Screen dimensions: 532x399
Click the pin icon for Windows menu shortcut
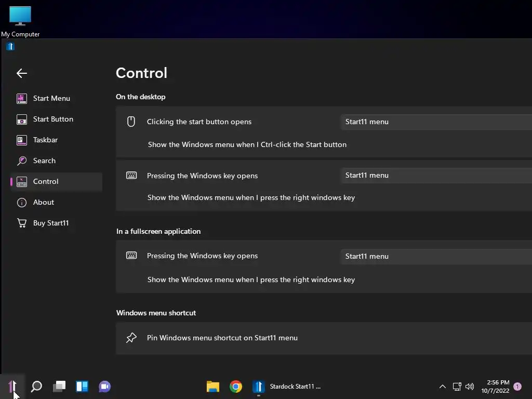(x=131, y=338)
